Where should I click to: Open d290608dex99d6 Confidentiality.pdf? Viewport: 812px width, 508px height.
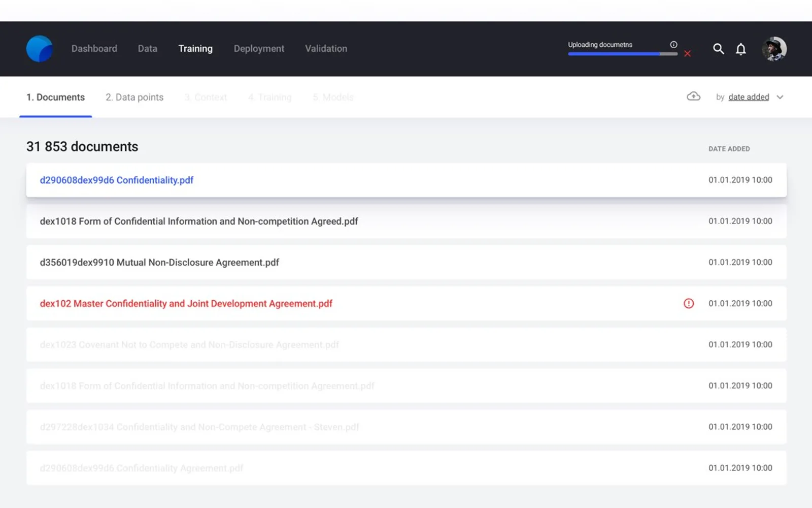tap(407, 180)
